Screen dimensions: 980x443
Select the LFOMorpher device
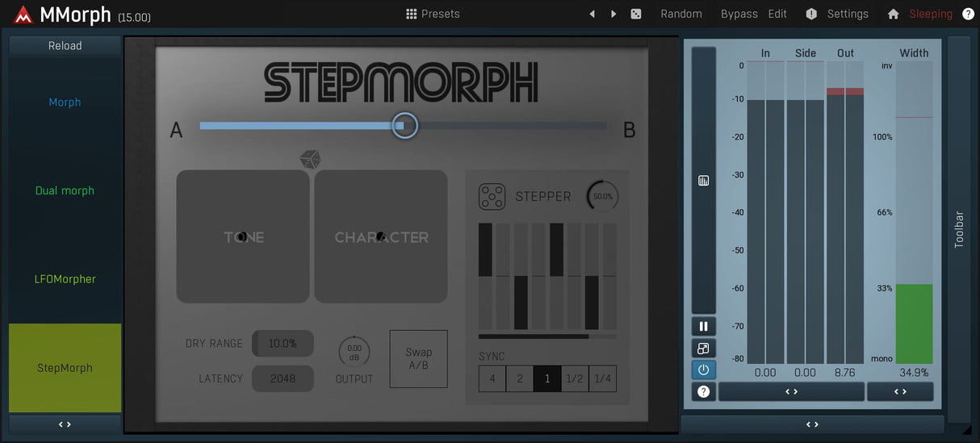click(65, 279)
